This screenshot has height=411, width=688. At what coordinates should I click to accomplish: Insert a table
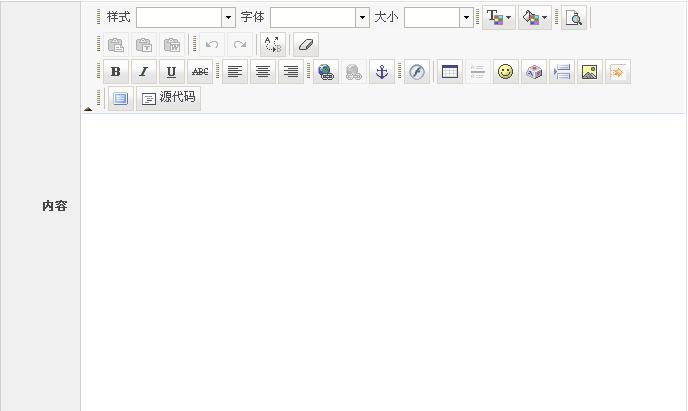pyautogui.click(x=450, y=71)
